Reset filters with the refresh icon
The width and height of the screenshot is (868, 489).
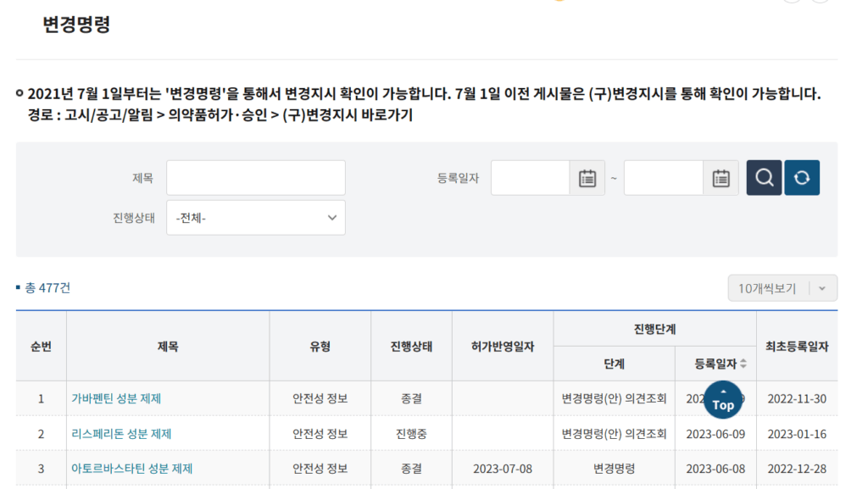(x=802, y=178)
